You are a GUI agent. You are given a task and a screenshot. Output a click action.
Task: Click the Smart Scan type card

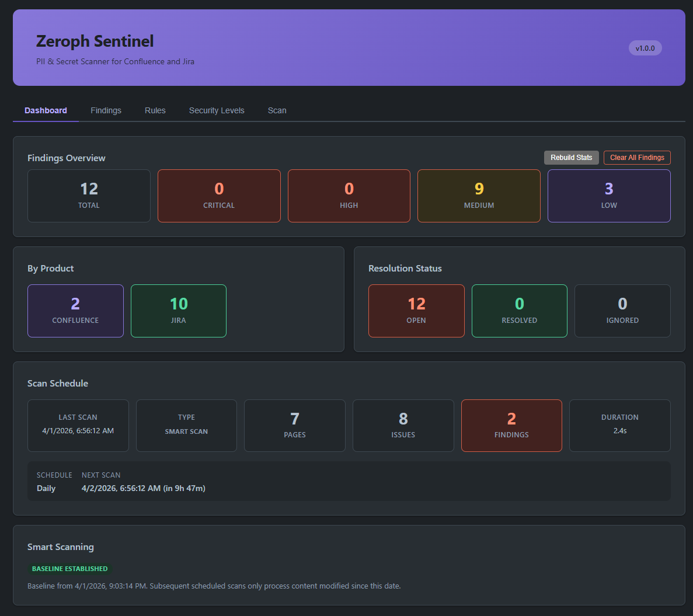(x=186, y=426)
